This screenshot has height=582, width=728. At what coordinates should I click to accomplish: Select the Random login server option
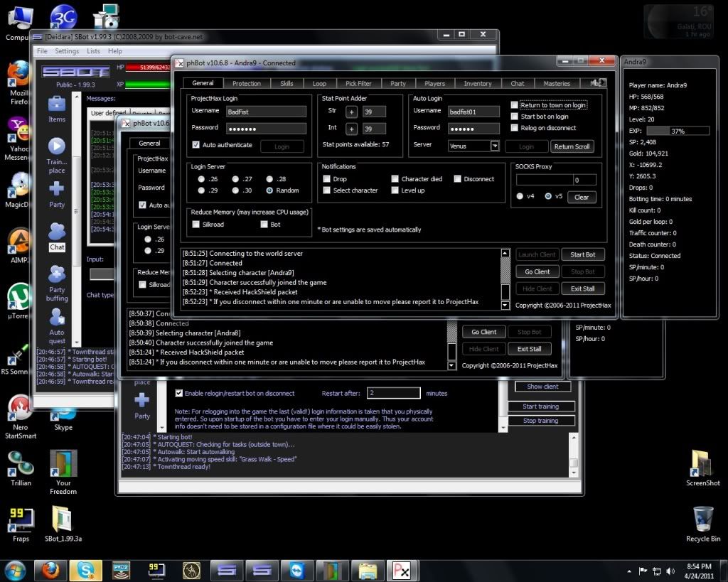[x=270, y=190]
